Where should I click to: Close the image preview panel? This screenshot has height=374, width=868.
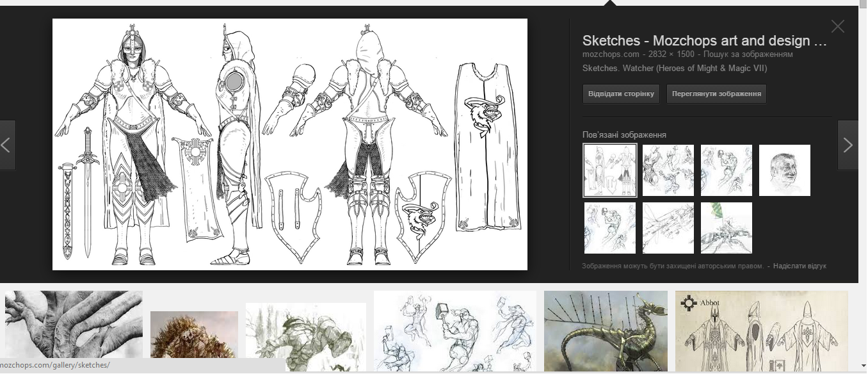837,26
